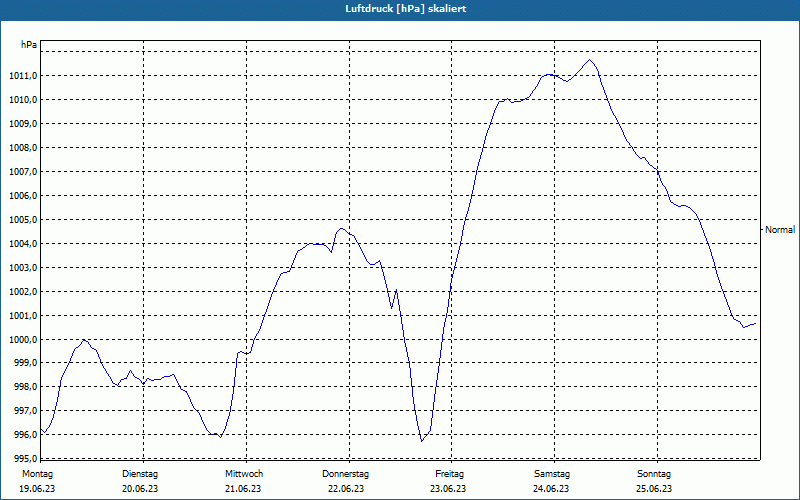This screenshot has width=800, height=500.
Task: Click the 'Dienstag' day label
Action: click(140, 474)
